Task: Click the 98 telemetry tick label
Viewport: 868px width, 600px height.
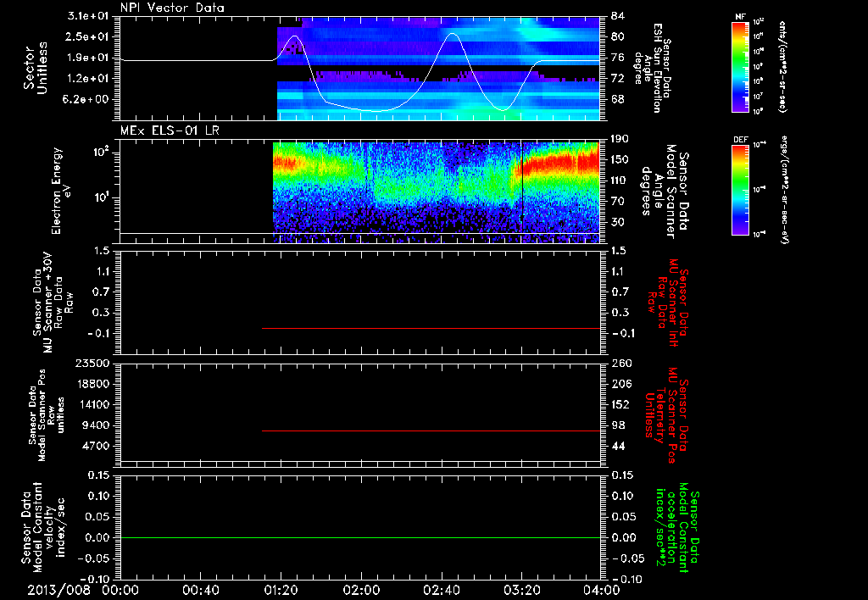Action: click(618, 425)
